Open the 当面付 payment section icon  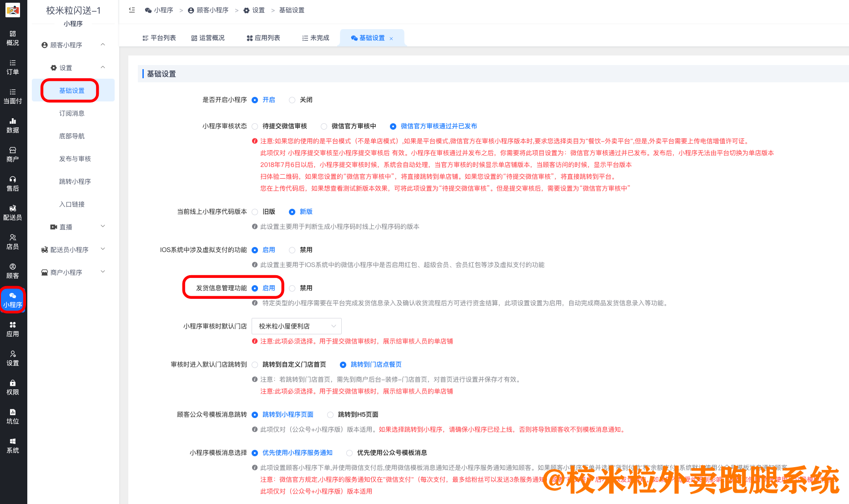click(x=13, y=96)
